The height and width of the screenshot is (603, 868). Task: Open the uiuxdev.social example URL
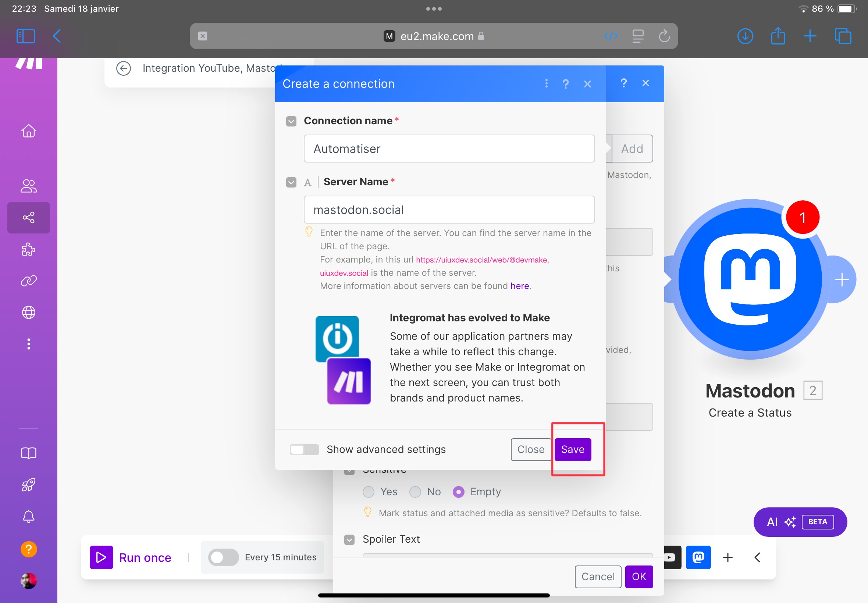coord(481,260)
